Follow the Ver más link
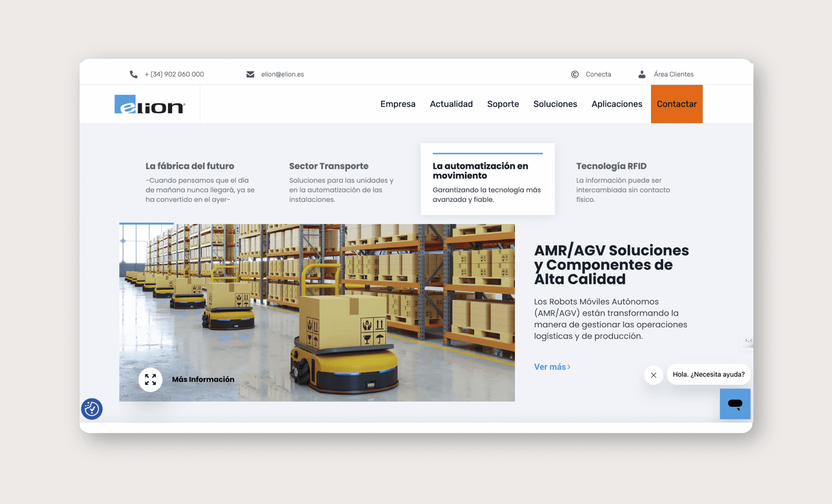Viewport: 832px width, 504px height. tap(552, 367)
